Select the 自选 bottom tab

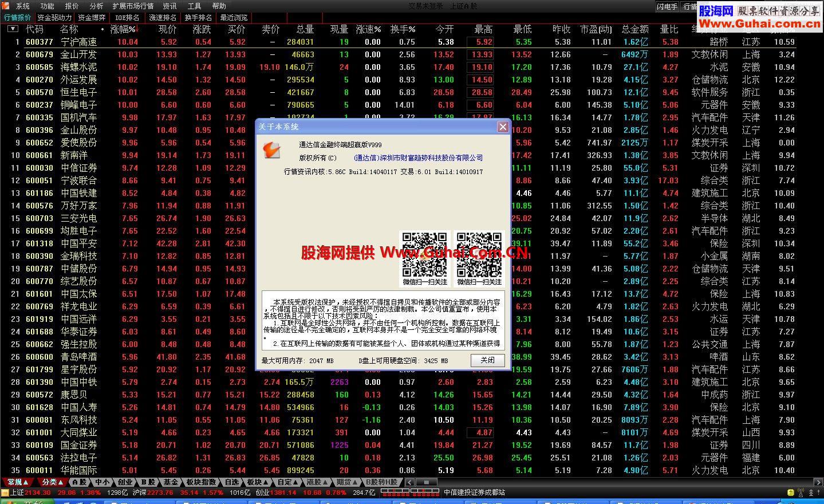(x=231, y=482)
